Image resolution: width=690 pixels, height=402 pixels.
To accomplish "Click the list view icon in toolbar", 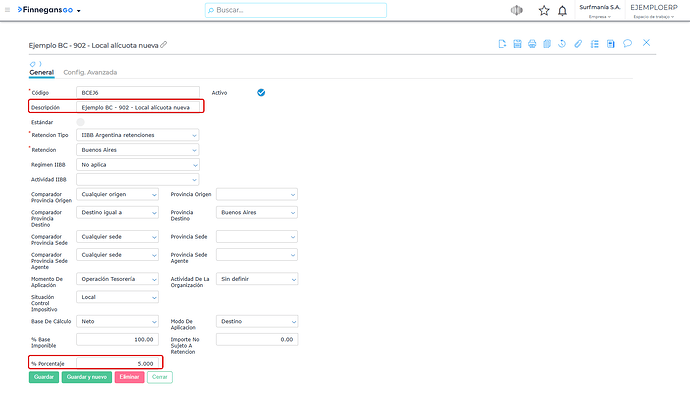I will click(x=595, y=44).
